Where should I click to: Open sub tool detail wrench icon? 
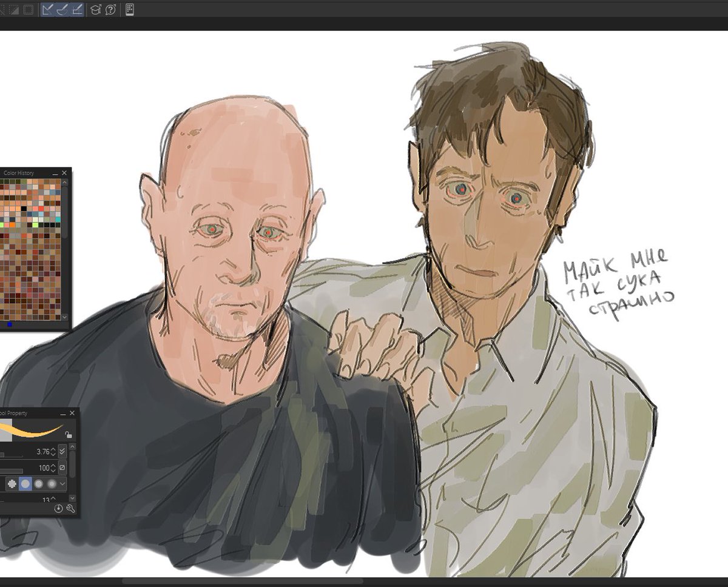[x=70, y=509]
